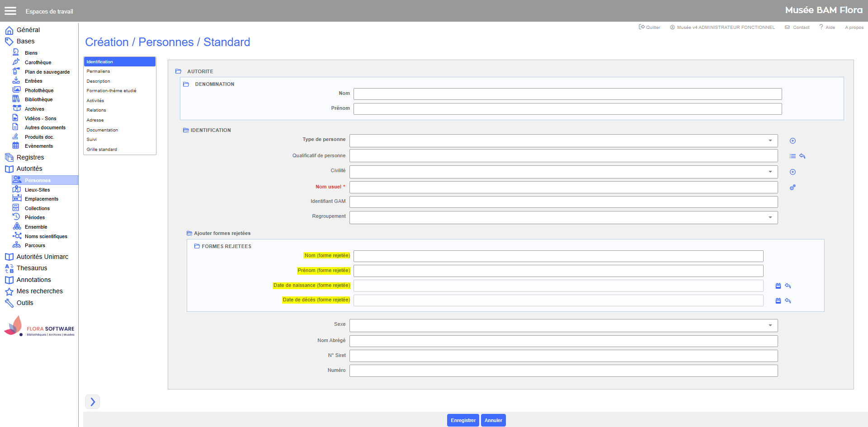Click into the Nom usuel input field
The image size is (868, 427).
(563, 188)
